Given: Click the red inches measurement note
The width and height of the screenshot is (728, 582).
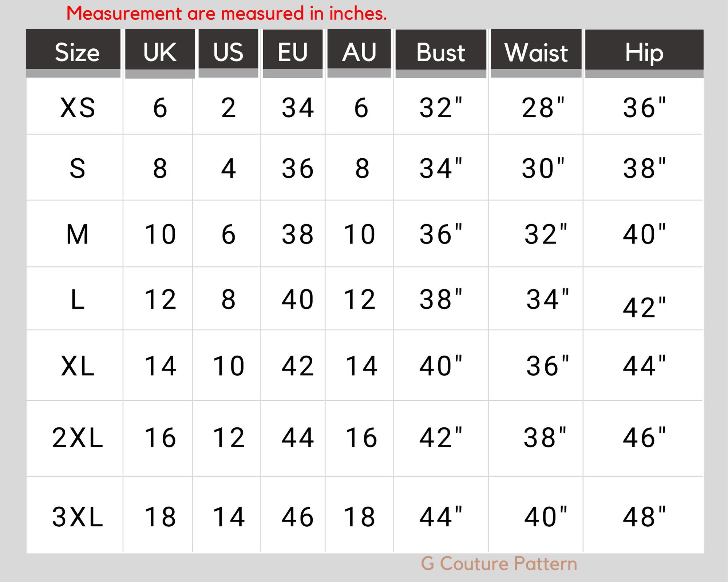Looking at the screenshot, I should tap(226, 13).
